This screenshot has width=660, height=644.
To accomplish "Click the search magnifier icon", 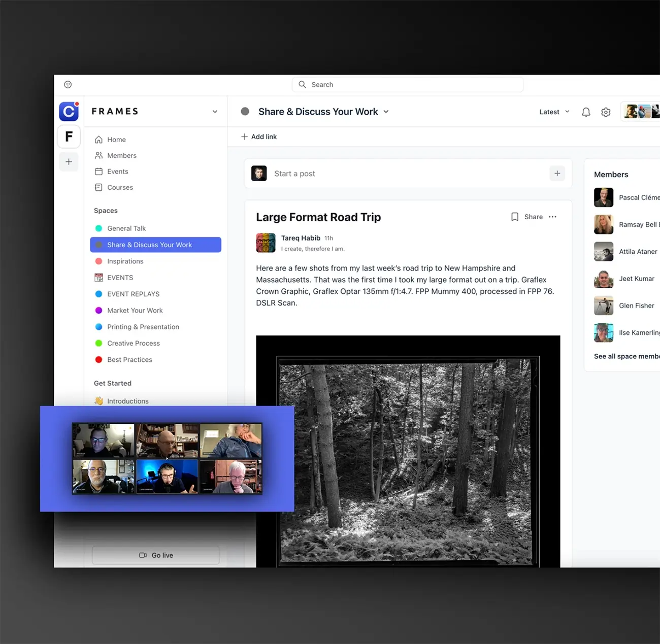I will coord(302,85).
